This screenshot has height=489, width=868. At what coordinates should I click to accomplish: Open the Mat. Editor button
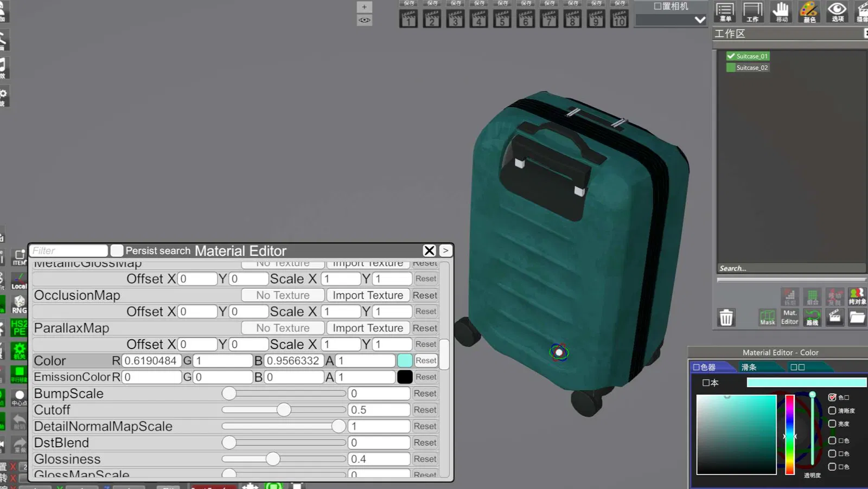[x=790, y=317]
